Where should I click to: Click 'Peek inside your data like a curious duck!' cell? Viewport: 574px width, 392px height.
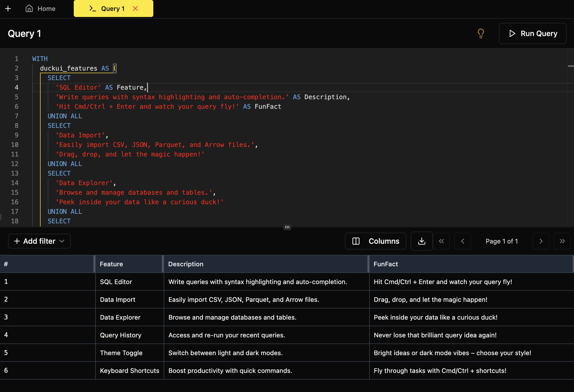point(472,317)
